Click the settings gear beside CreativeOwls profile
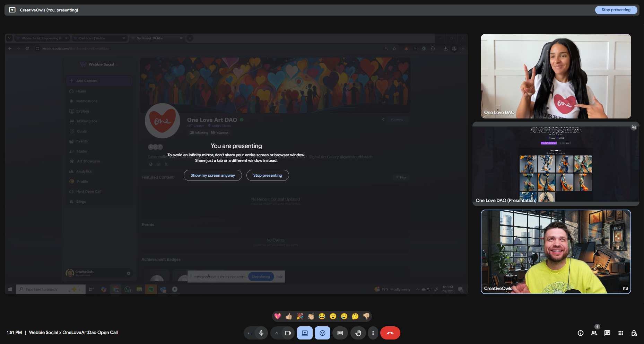The image size is (644, 344). (129, 273)
